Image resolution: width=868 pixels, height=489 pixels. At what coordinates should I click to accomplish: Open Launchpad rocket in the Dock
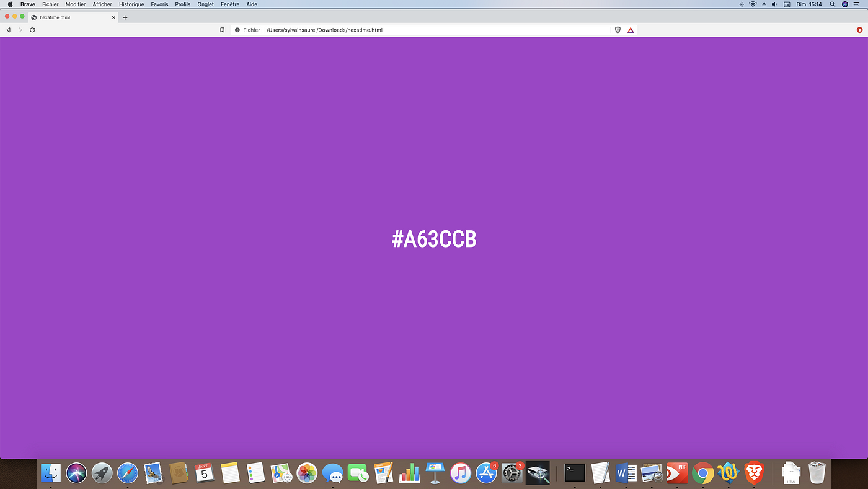(102, 473)
